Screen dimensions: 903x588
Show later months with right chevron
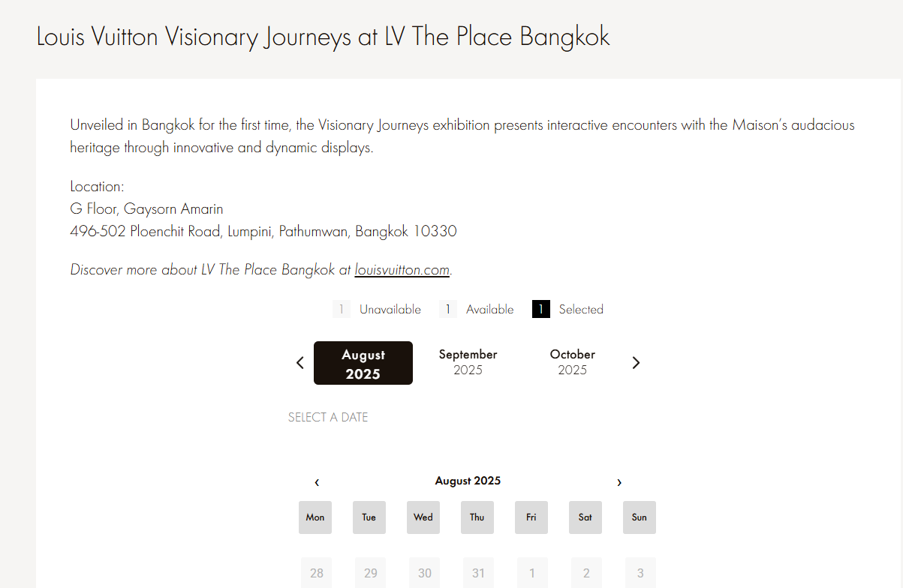636,363
